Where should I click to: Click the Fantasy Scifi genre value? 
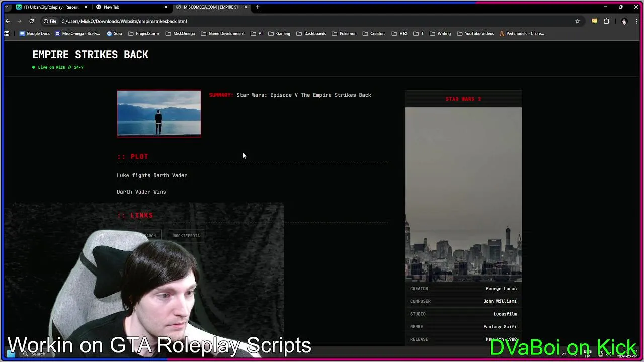tap(500, 327)
